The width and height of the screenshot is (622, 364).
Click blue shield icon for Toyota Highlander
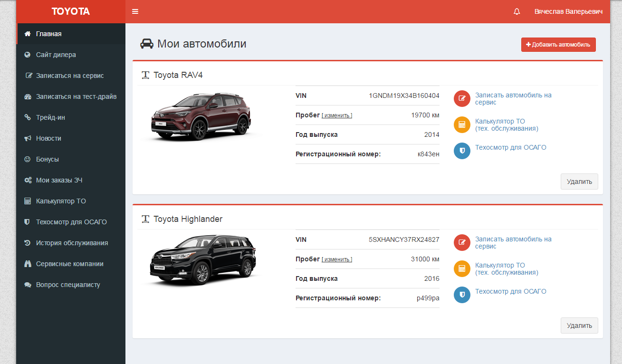(462, 295)
